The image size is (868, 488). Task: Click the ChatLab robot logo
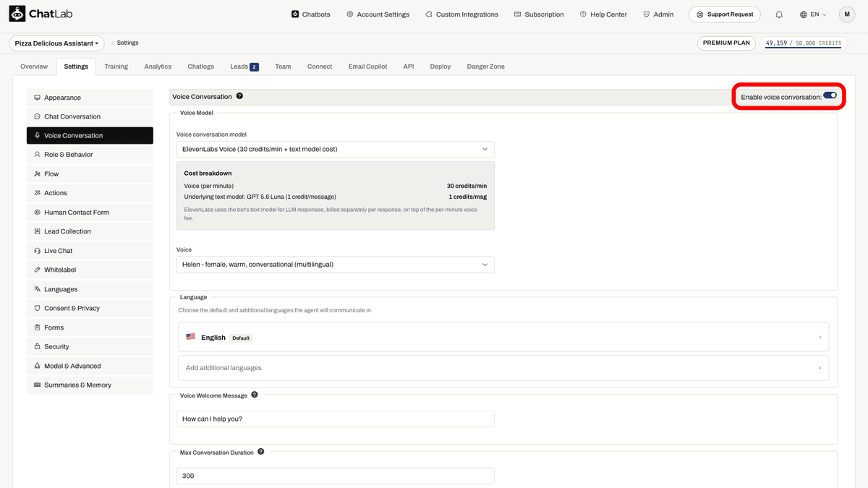17,14
